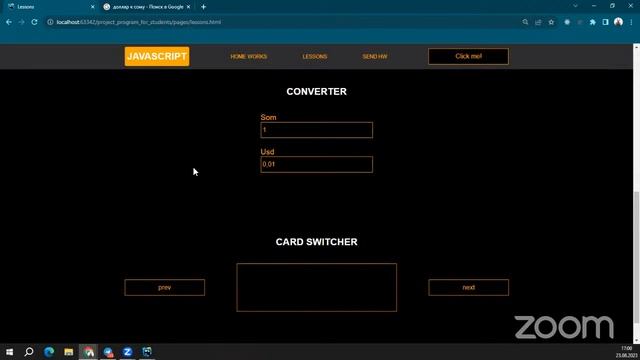
Task: Open the Zoom app in taskbar
Action: click(127, 351)
